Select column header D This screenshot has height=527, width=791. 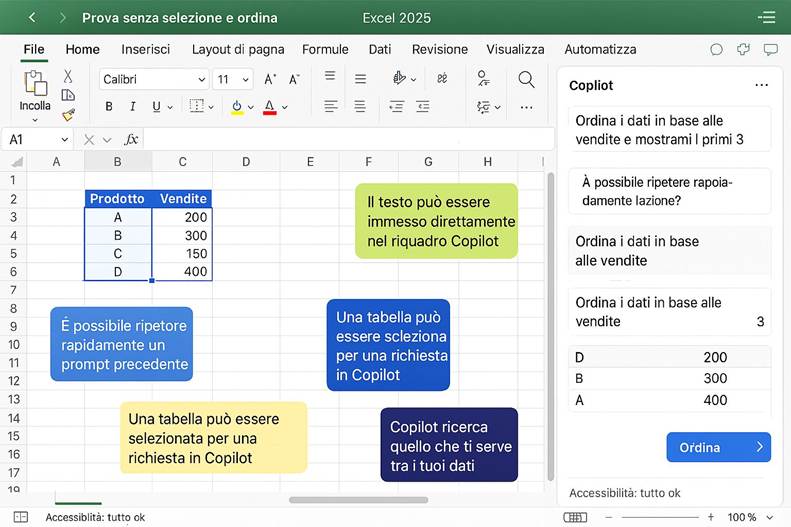click(246, 162)
